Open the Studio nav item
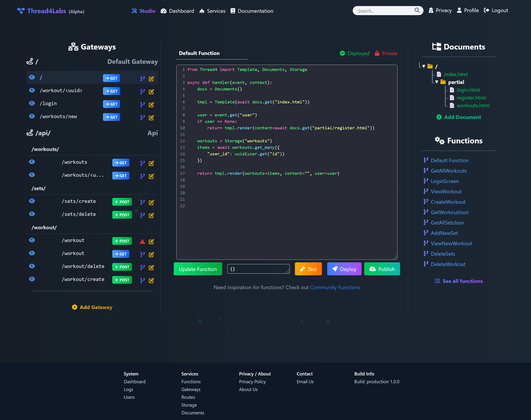This screenshot has width=531, height=420. coord(143,11)
